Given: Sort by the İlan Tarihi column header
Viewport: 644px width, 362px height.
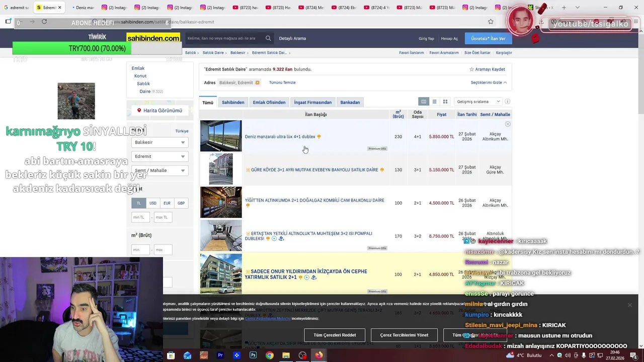Looking at the screenshot, I should tap(467, 115).
